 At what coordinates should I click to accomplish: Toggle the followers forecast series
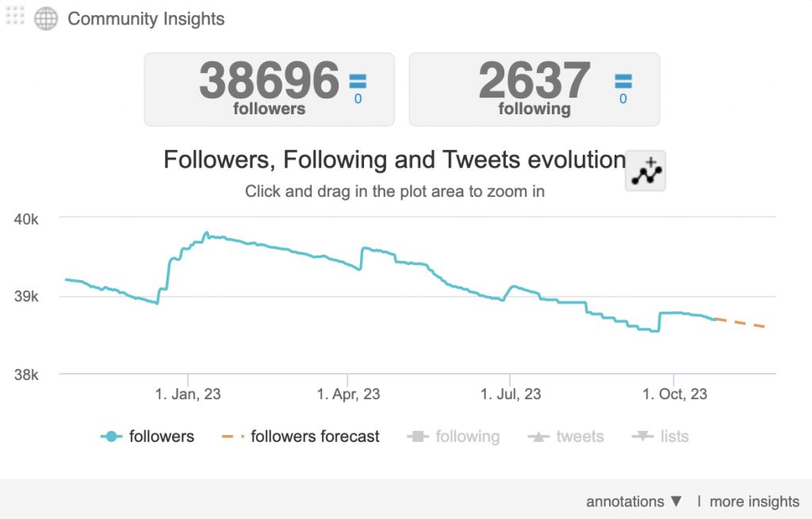click(315, 436)
